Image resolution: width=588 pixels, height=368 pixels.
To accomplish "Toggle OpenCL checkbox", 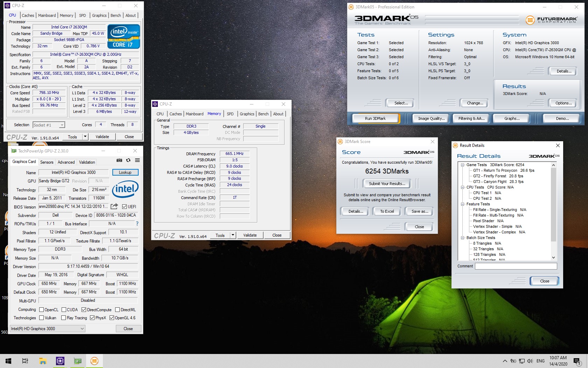I will click(x=41, y=310).
